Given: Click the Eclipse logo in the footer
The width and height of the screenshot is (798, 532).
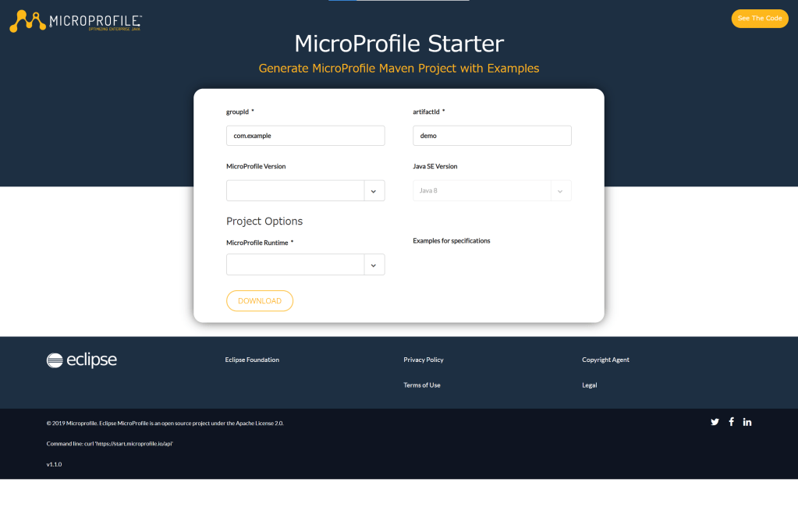Looking at the screenshot, I should 82,360.
